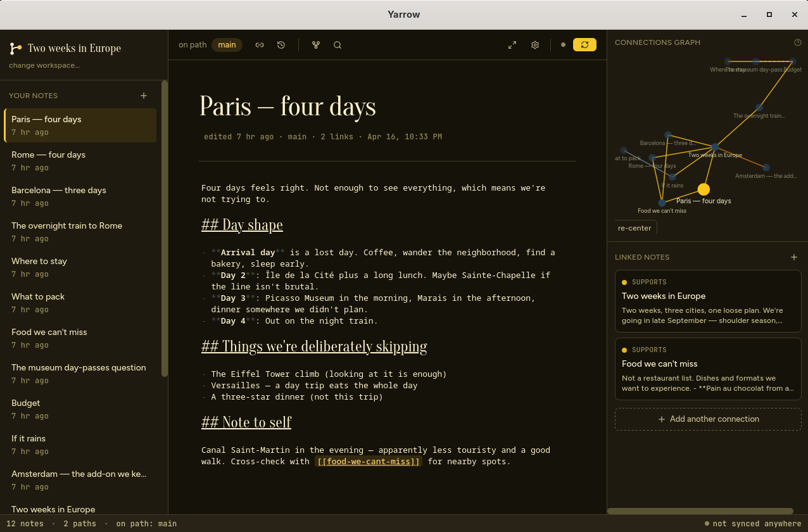Click the search magnifier icon
Viewport: 808px width, 532px height.
338,45
